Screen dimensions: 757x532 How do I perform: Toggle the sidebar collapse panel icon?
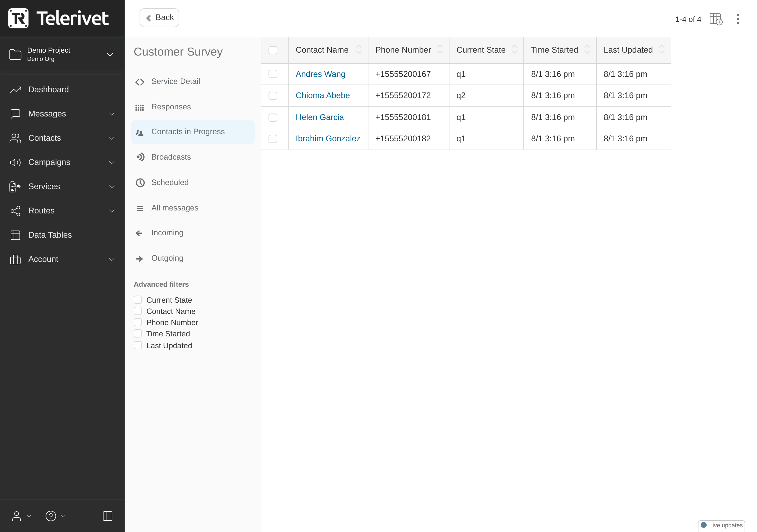(107, 516)
